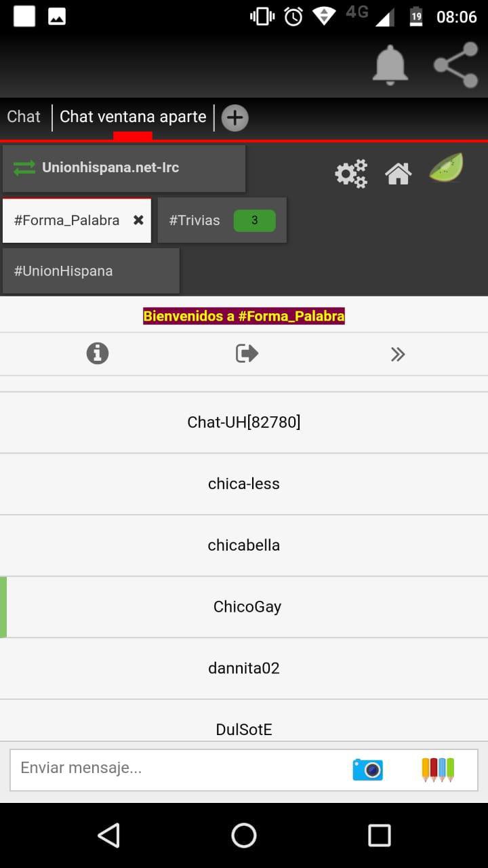The height and width of the screenshot is (868, 488).
Task: Expand the double chevron panel
Action: pos(398,354)
